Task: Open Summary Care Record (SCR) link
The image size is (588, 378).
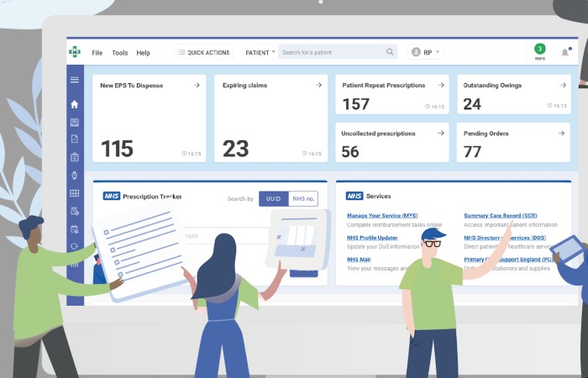Action: coord(501,216)
